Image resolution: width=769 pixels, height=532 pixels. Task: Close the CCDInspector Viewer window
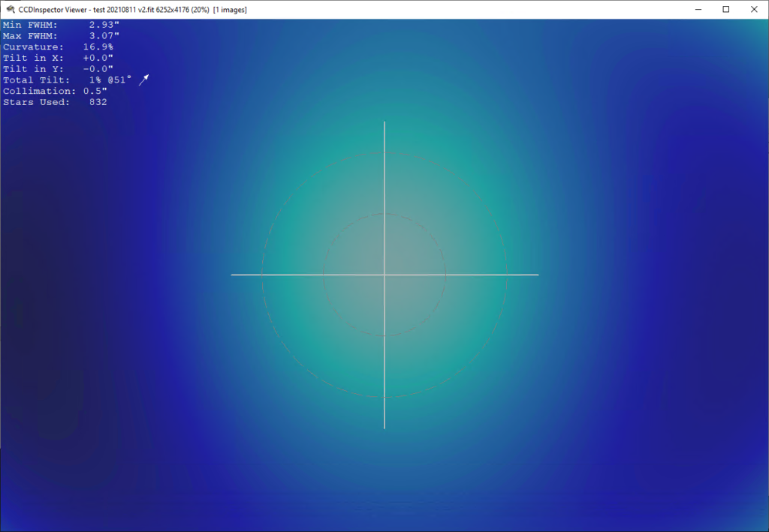pyautogui.click(x=753, y=9)
